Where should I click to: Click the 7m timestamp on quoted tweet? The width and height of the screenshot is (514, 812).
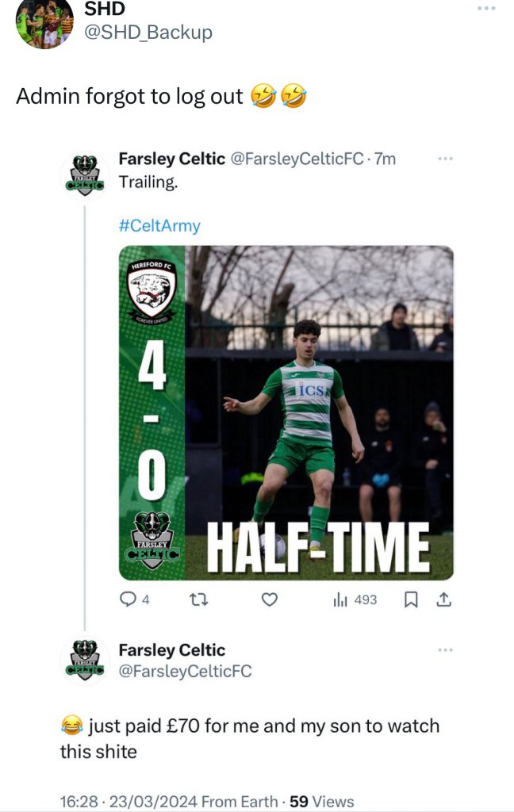tap(385, 159)
